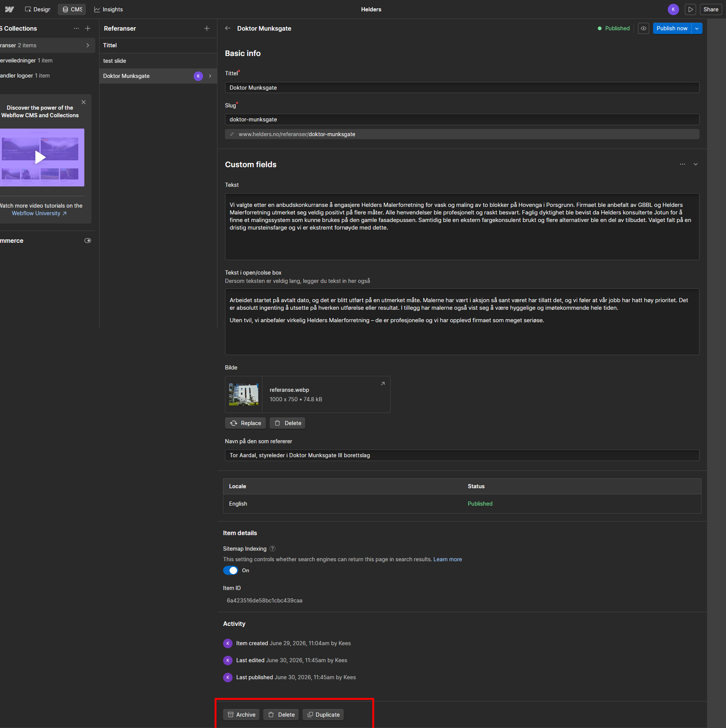Viewport: 726px width, 728px height.
Task: Open the Webflow University link
Action: click(x=39, y=213)
